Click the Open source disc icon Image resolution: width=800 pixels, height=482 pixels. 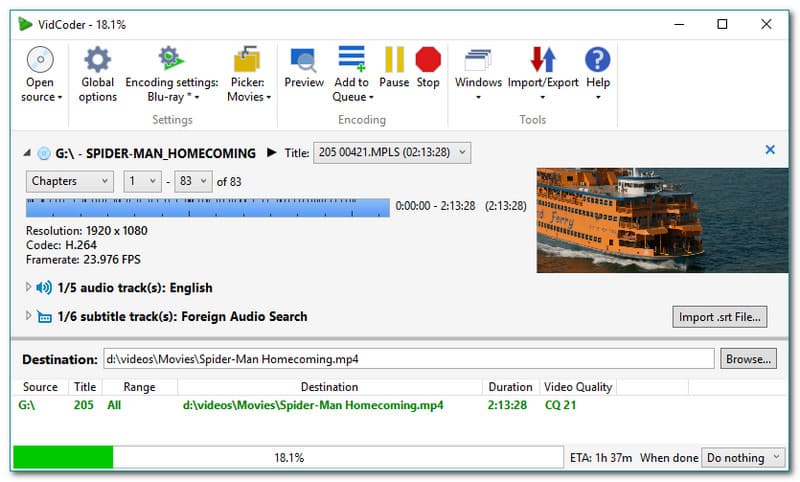click(x=41, y=60)
